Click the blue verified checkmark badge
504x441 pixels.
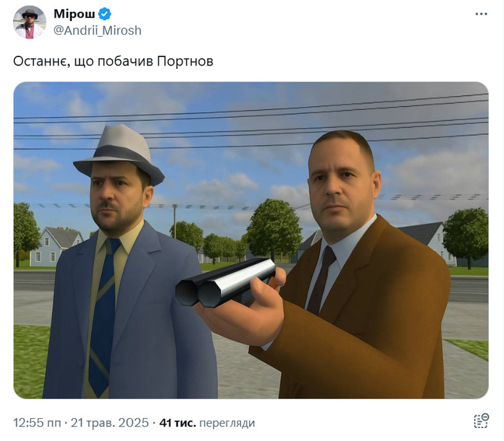point(105,14)
